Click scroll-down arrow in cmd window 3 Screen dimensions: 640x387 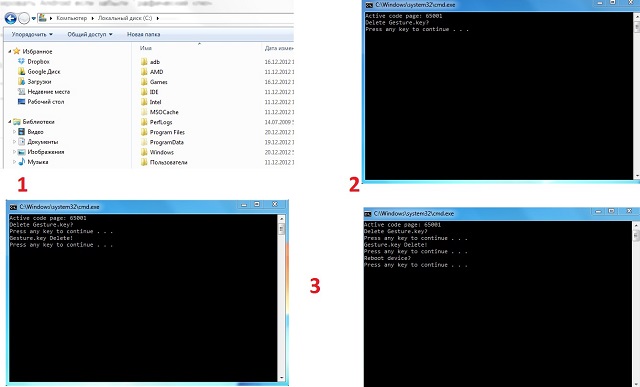click(x=281, y=378)
